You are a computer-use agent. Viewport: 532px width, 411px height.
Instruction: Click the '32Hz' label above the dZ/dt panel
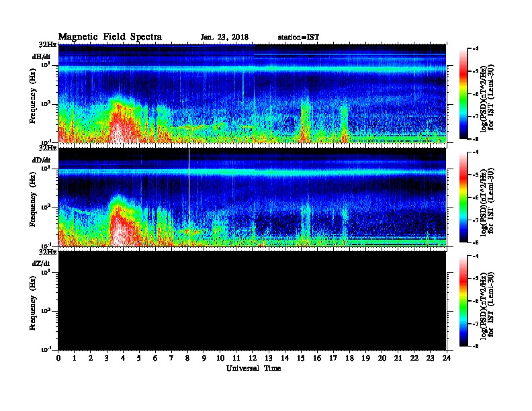(48, 252)
